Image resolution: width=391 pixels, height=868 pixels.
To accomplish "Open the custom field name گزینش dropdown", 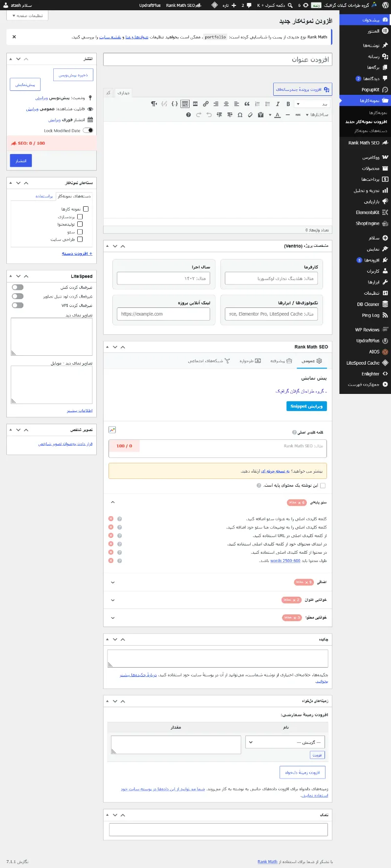I will (285, 742).
